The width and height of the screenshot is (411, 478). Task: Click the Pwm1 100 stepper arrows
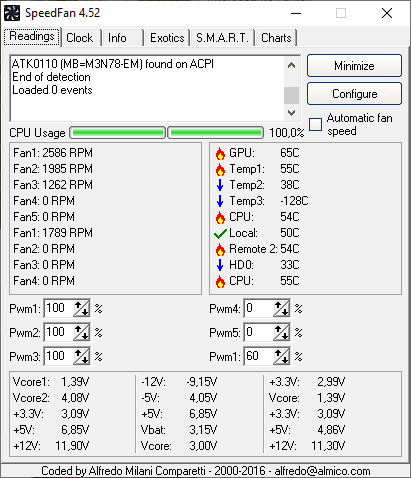[x=82, y=308]
